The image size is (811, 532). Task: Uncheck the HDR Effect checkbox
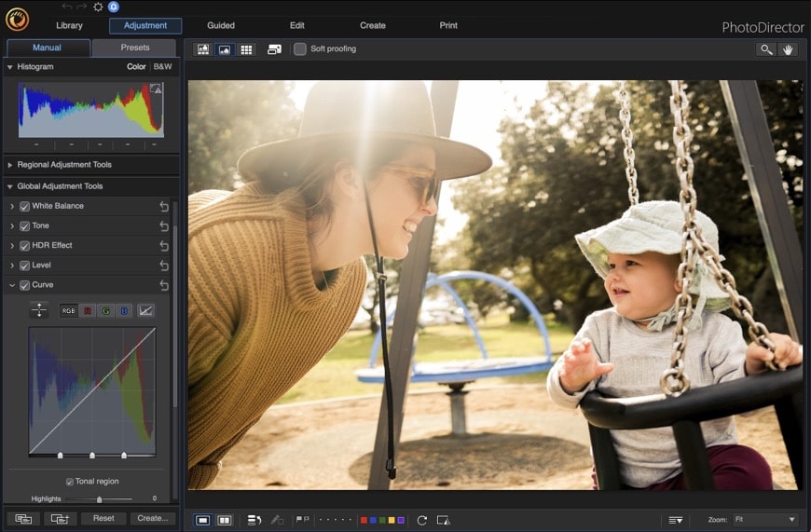(24, 246)
